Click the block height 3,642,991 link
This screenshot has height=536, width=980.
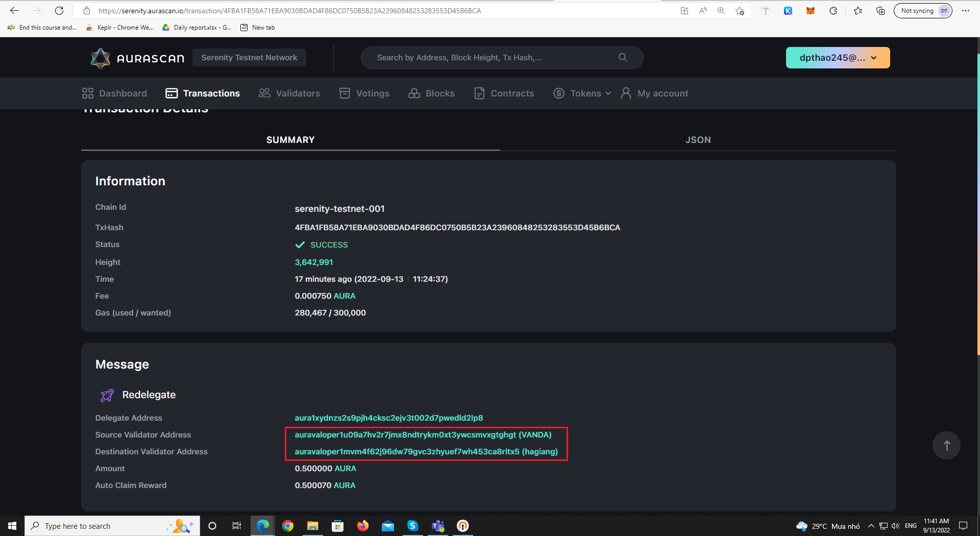[x=313, y=262]
